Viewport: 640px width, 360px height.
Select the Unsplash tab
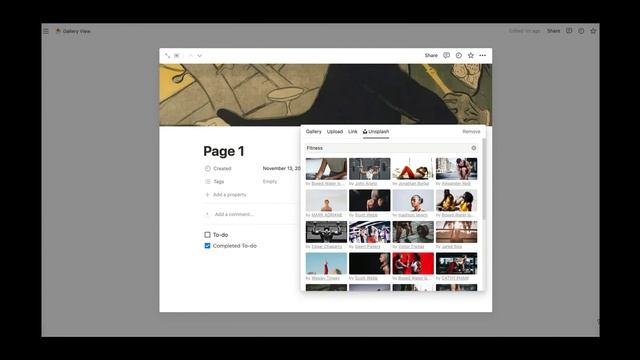pos(376,131)
